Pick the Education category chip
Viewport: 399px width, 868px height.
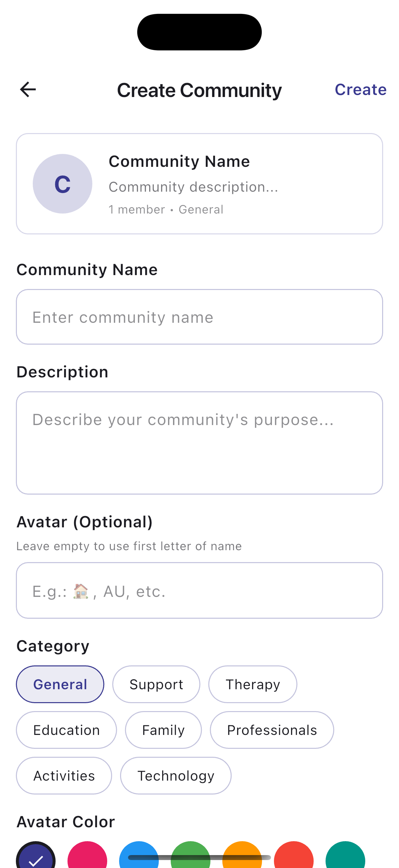[66, 730]
